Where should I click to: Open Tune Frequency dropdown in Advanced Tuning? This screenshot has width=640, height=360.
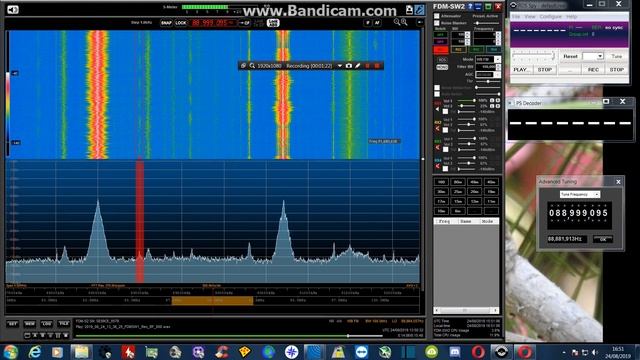tap(579, 194)
